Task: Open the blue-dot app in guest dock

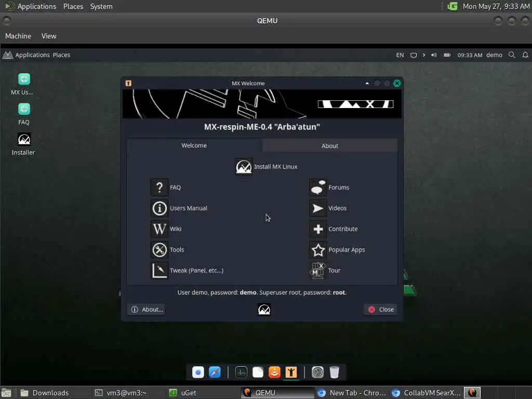Action: click(x=198, y=372)
